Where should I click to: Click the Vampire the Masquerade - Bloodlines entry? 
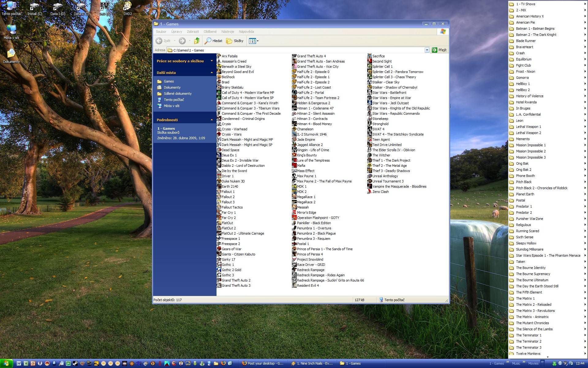pyautogui.click(x=397, y=186)
